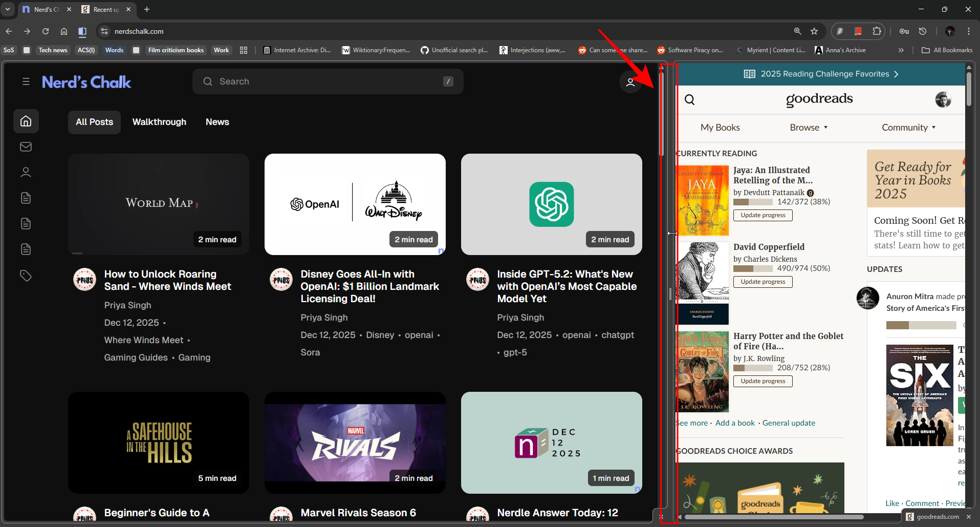Close the Nerd's Chalk browser tab
Image resolution: width=980 pixels, height=527 pixels.
pos(69,9)
